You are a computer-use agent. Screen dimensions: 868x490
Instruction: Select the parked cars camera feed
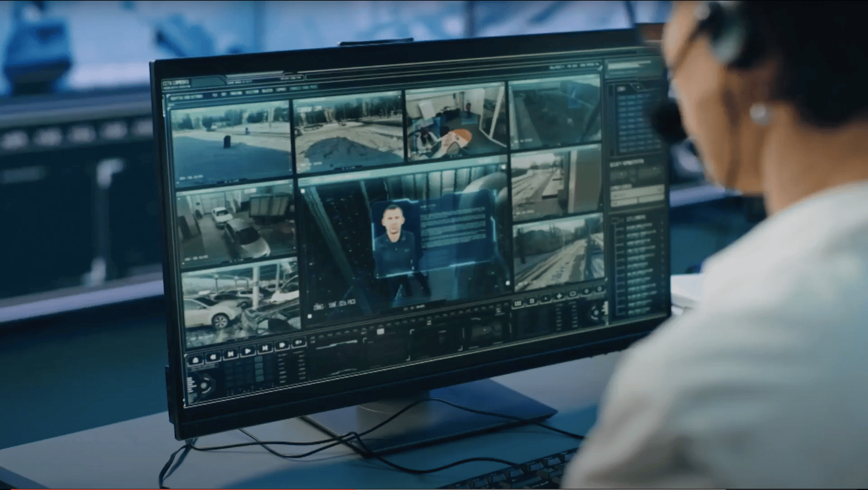(236, 223)
